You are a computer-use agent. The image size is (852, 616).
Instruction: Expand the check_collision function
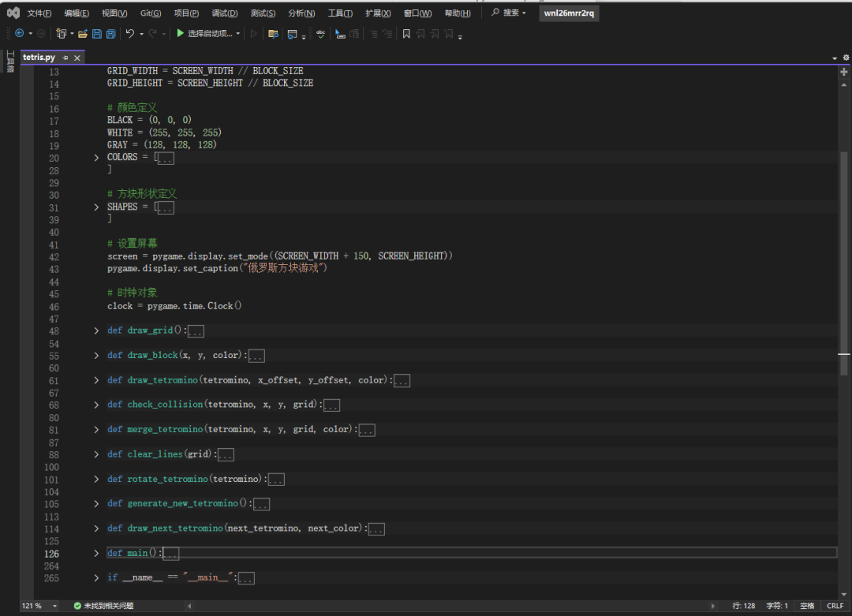pos(96,405)
